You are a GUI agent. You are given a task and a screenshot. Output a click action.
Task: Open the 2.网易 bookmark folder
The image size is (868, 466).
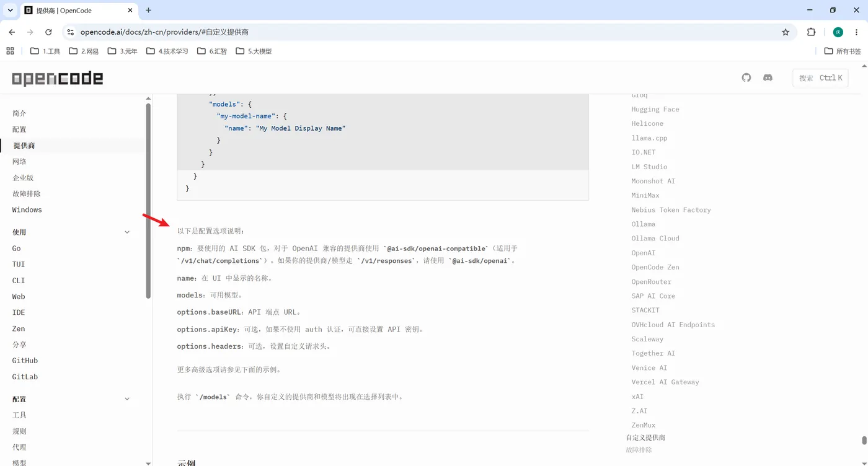point(84,51)
